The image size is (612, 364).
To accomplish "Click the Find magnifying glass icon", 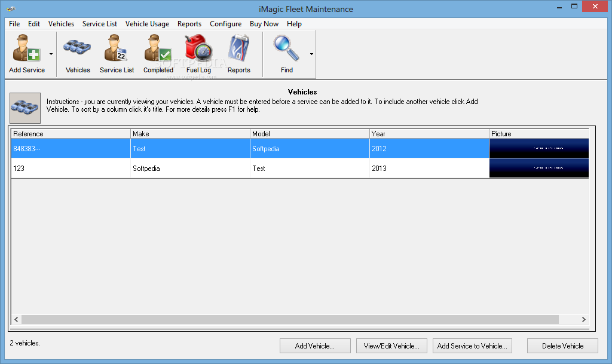I will (286, 48).
